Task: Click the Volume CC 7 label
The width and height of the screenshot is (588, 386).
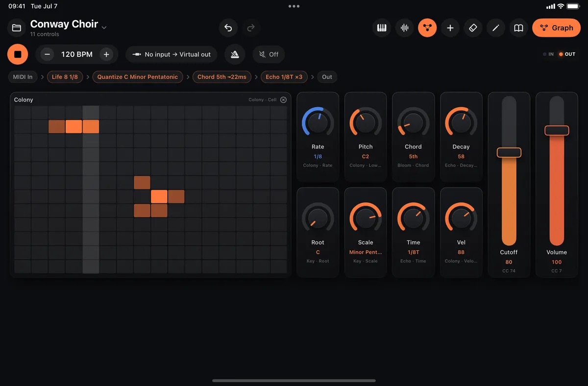Action: pos(557,271)
